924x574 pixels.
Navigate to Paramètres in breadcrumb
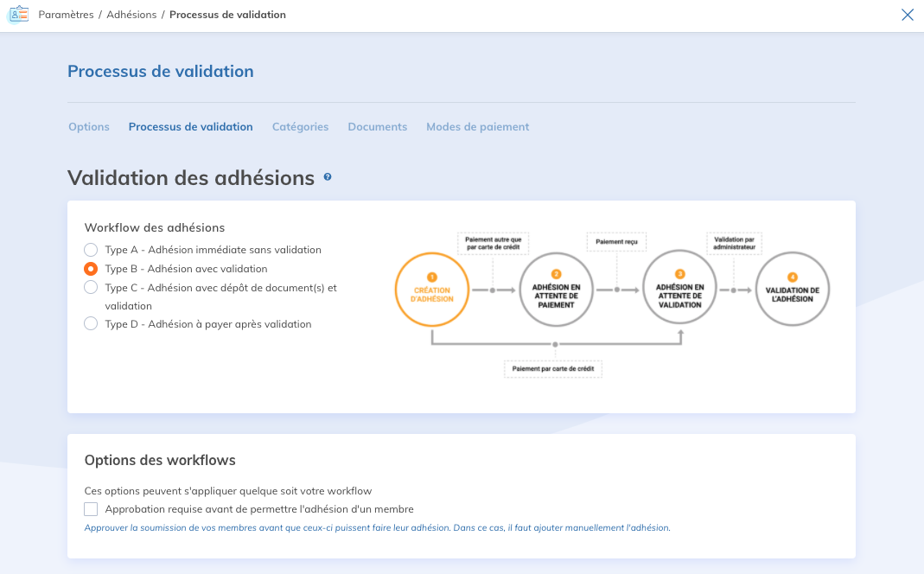66,15
